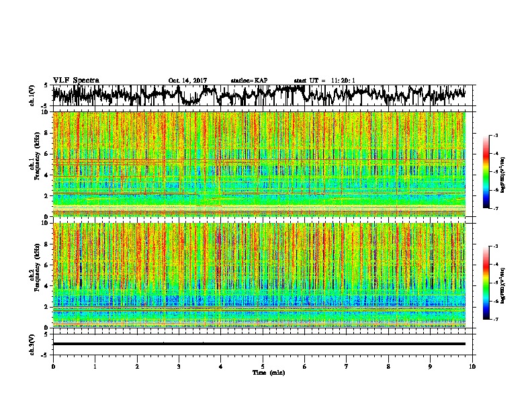Image resolution: width=532 pixels, height=411 pixels.
Task: Click time axis tick label "10"
Action: click(472, 367)
